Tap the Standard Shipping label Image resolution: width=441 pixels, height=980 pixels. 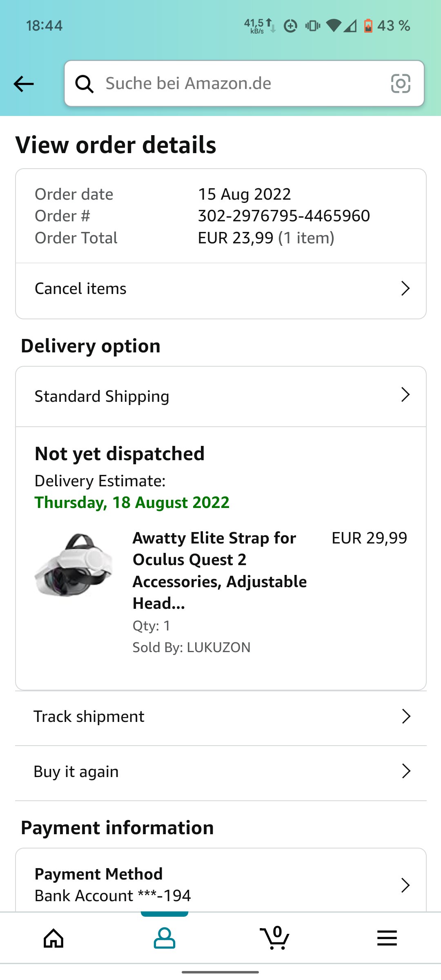(x=102, y=396)
